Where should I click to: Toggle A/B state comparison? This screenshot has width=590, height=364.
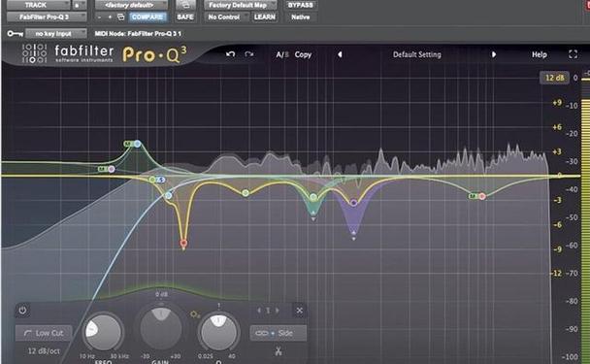pos(282,54)
